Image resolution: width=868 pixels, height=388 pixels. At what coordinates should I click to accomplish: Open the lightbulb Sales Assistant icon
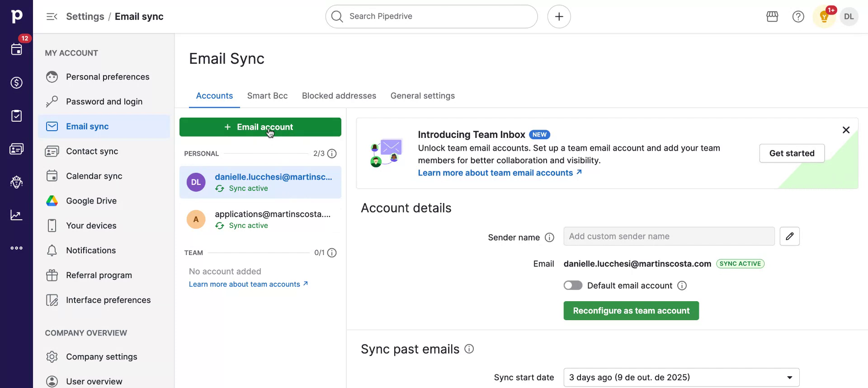(x=824, y=17)
